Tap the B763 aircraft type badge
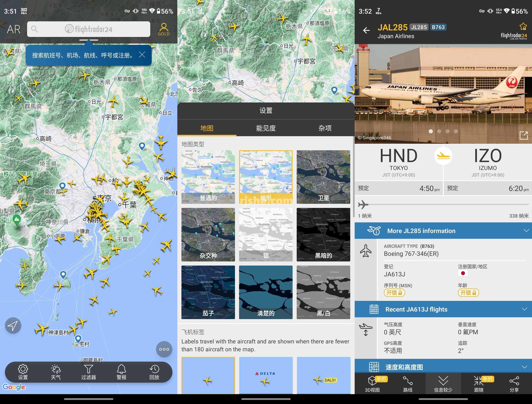532x404 pixels. [x=438, y=27]
